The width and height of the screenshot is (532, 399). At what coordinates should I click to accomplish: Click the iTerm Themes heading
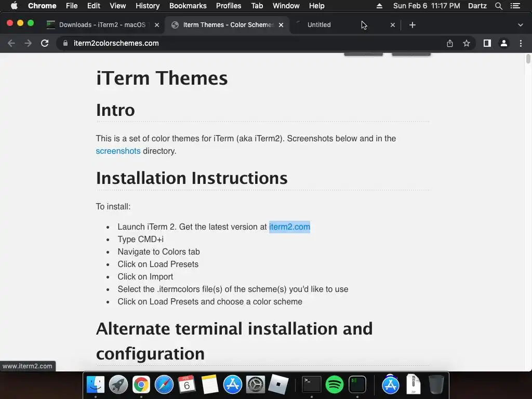tap(162, 78)
